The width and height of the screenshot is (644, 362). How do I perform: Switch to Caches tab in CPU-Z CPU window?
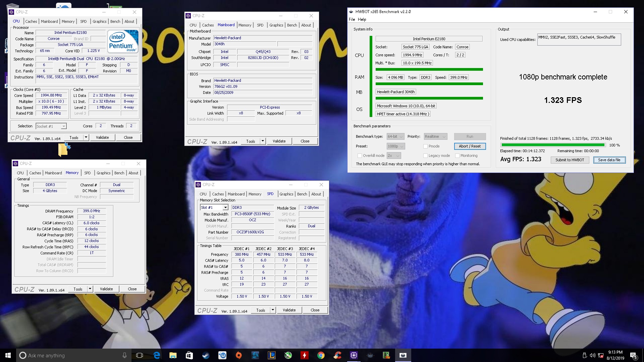click(x=31, y=21)
